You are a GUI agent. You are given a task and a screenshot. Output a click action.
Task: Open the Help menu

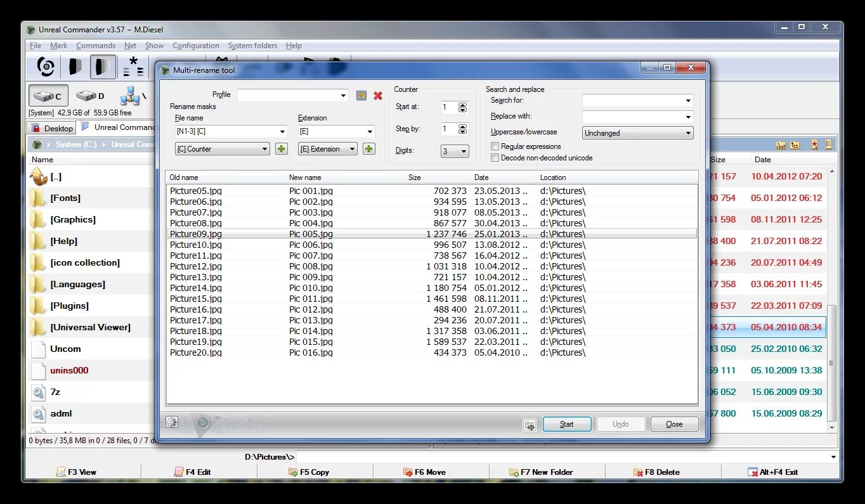(294, 46)
